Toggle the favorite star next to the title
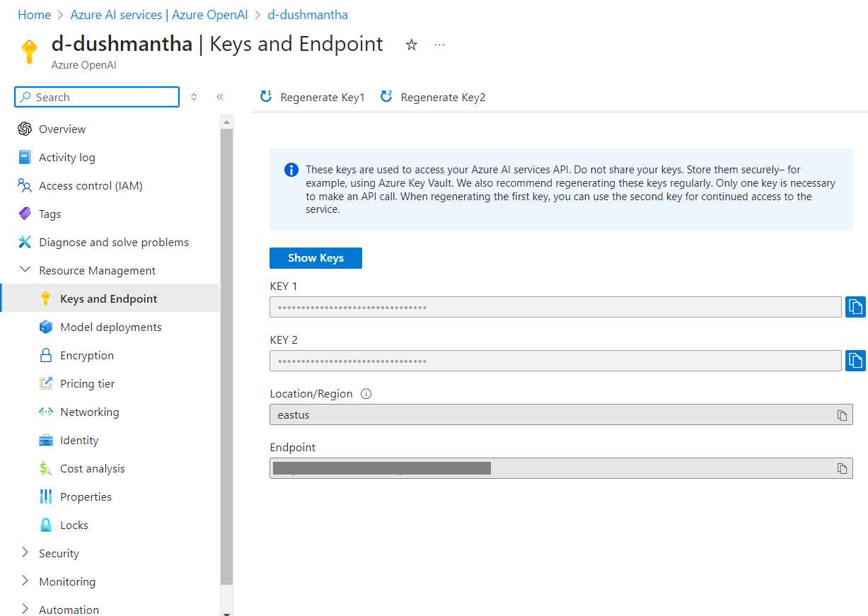Screen dimensions: 868x616 pyautogui.click(x=411, y=45)
